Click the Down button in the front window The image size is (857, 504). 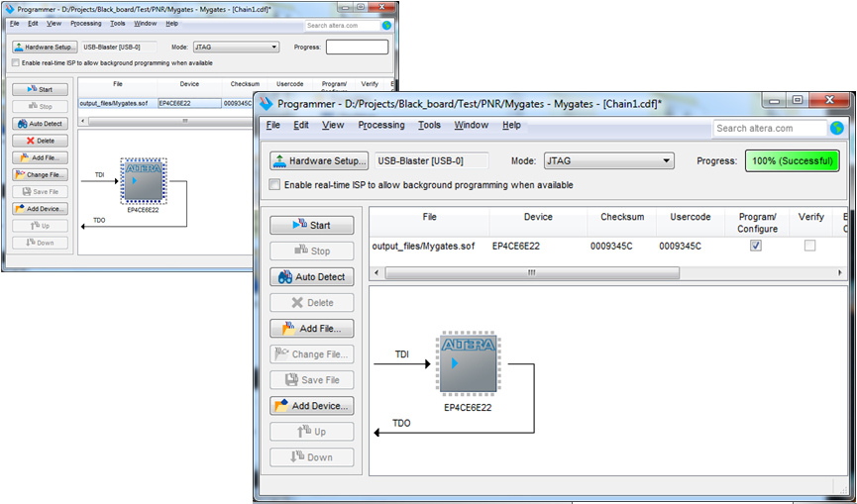311,457
